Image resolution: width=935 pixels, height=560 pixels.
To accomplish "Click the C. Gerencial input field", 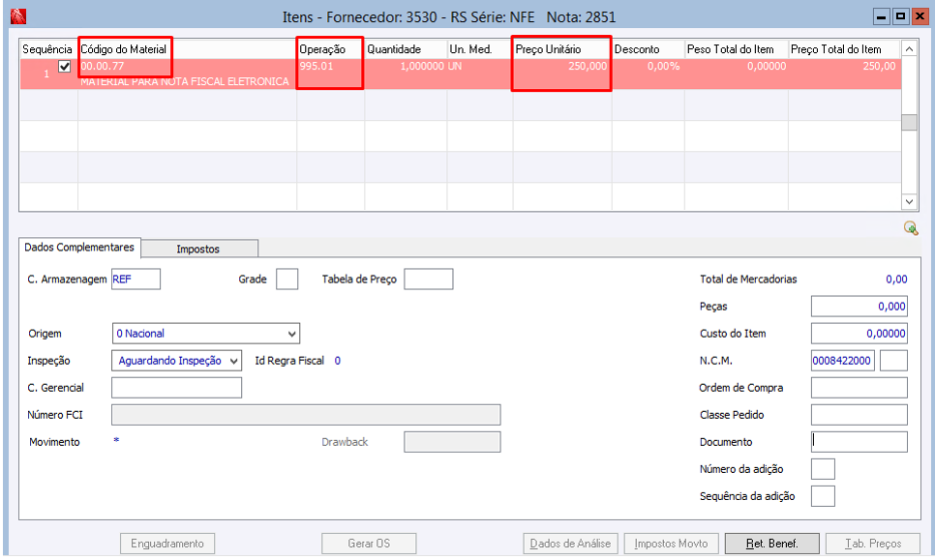I will pyautogui.click(x=176, y=388).
